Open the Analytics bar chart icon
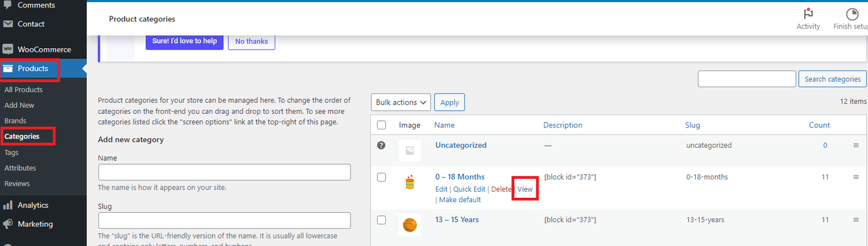Image resolution: width=868 pixels, height=246 pixels. (x=8, y=205)
